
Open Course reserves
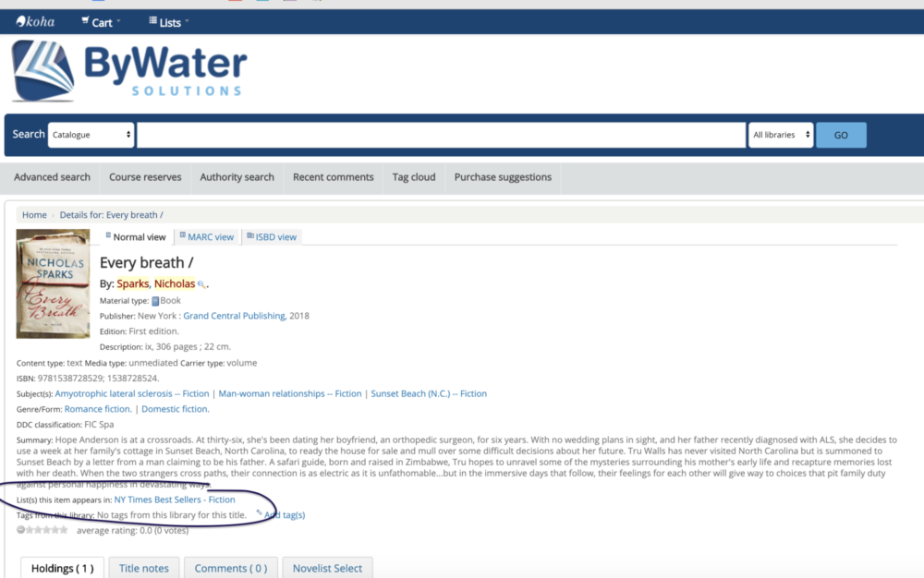point(145,177)
